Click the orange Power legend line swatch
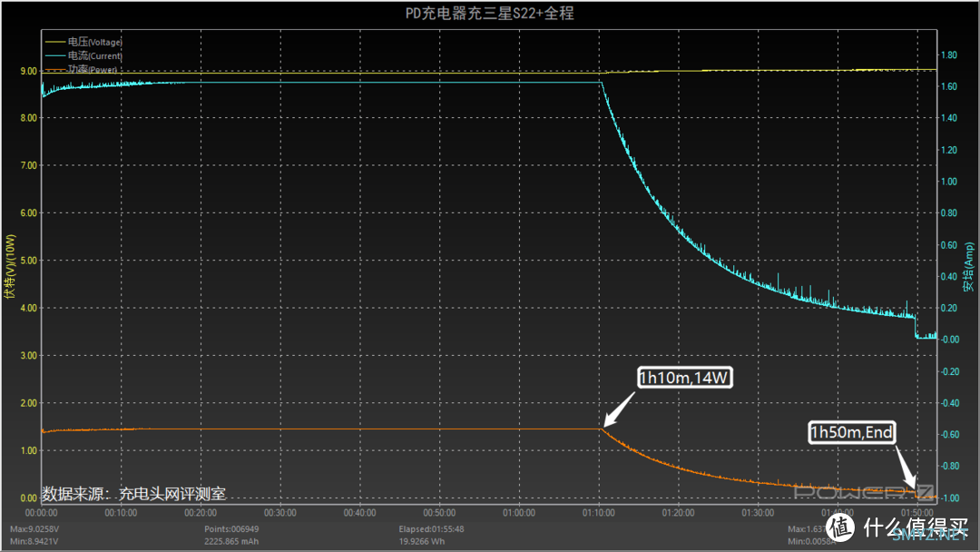 (x=55, y=69)
